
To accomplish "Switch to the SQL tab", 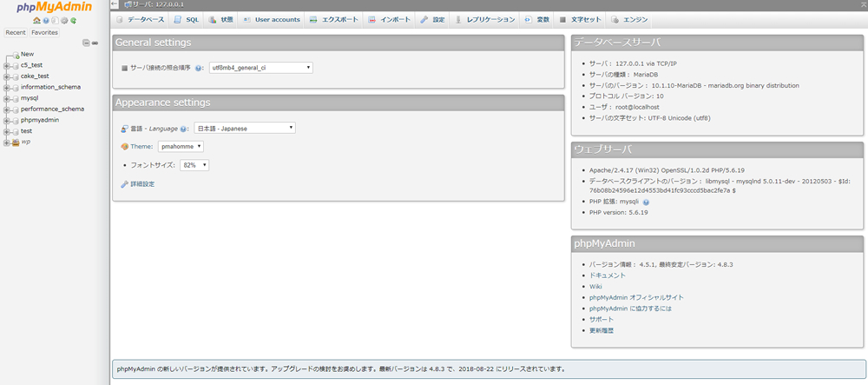I will point(187,19).
